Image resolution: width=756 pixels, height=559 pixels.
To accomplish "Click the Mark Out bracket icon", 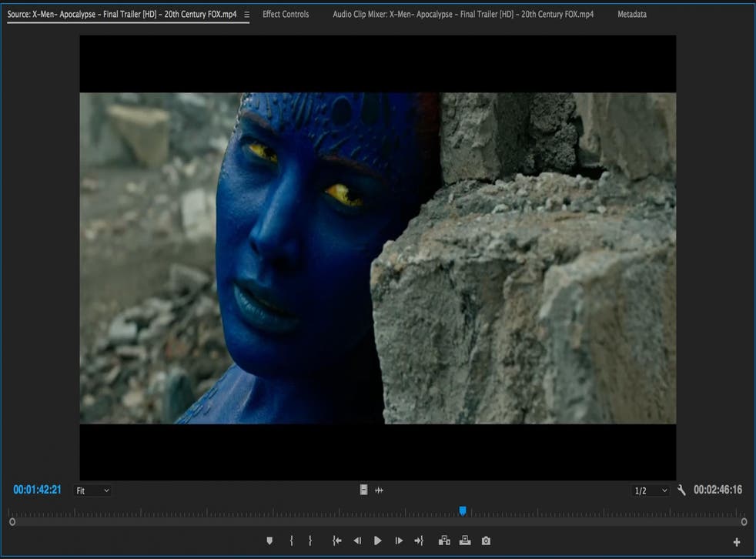I will pos(310,541).
